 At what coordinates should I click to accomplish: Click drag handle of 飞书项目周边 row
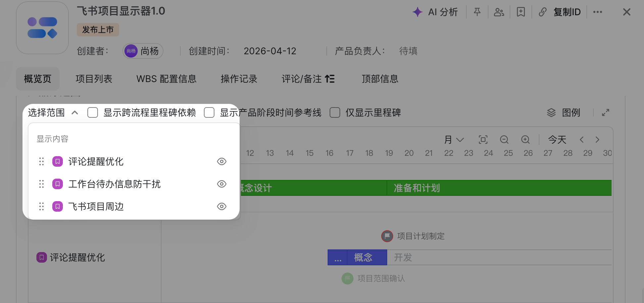[41, 206]
